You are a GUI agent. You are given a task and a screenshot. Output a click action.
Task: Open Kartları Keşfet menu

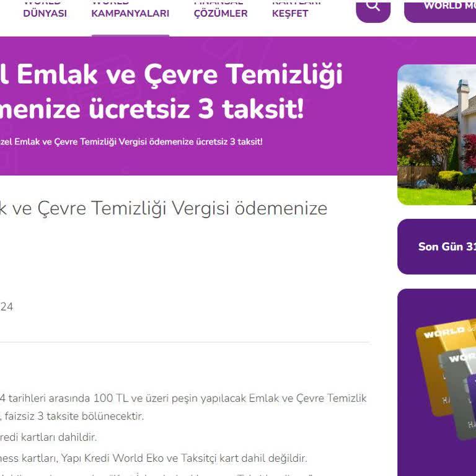[x=296, y=9]
